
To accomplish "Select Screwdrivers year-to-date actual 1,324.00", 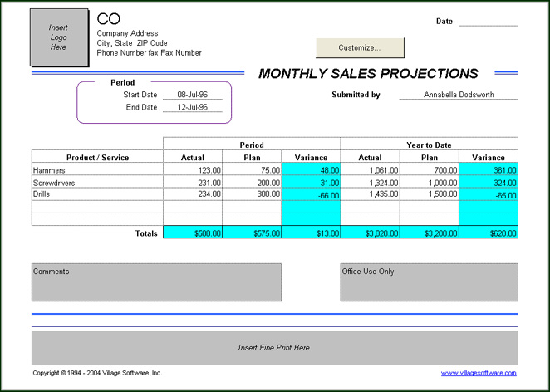I will [x=371, y=182].
